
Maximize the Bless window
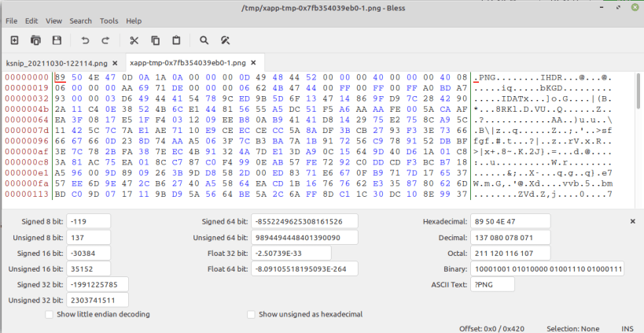point(618,7)
